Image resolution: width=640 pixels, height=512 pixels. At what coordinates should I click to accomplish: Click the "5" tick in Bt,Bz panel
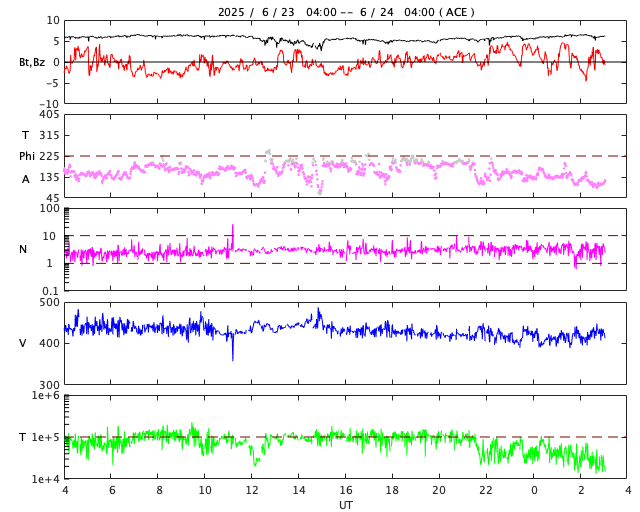(56, 41)
